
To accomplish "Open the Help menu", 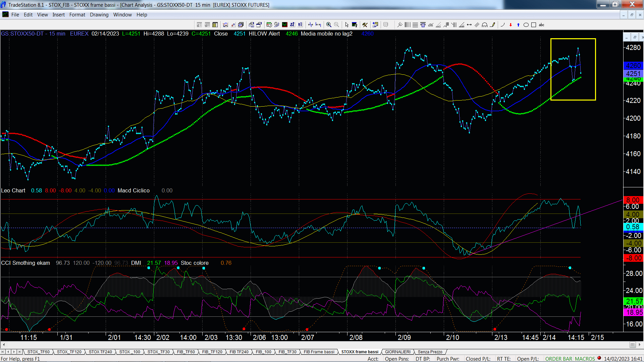I will 142,15.
